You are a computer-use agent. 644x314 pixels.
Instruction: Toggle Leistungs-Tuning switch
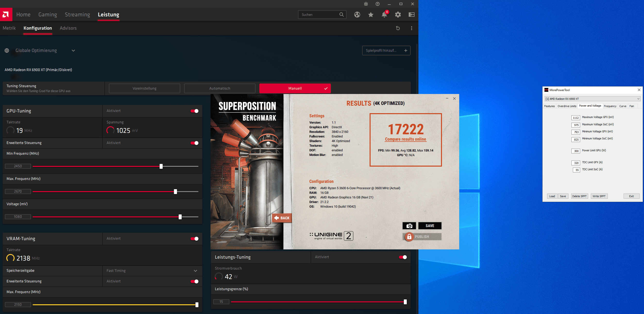click(403, 257)
